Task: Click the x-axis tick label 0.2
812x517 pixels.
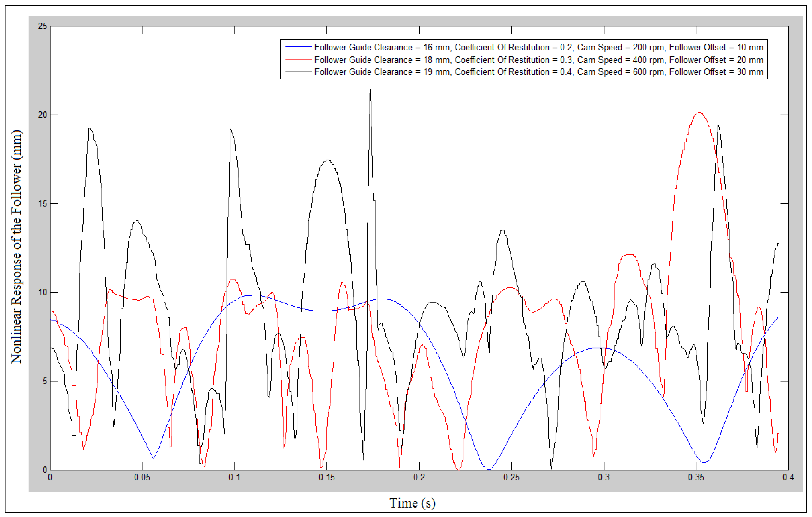Action: 419,477
